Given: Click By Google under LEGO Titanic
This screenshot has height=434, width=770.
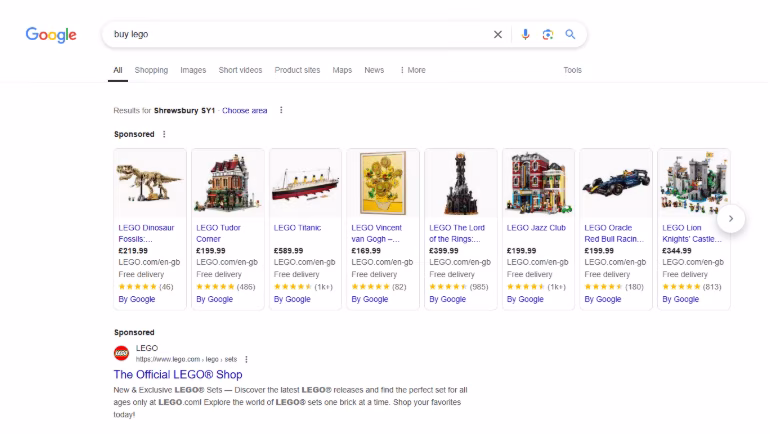Looking at the screenshot, I should 292,299.
